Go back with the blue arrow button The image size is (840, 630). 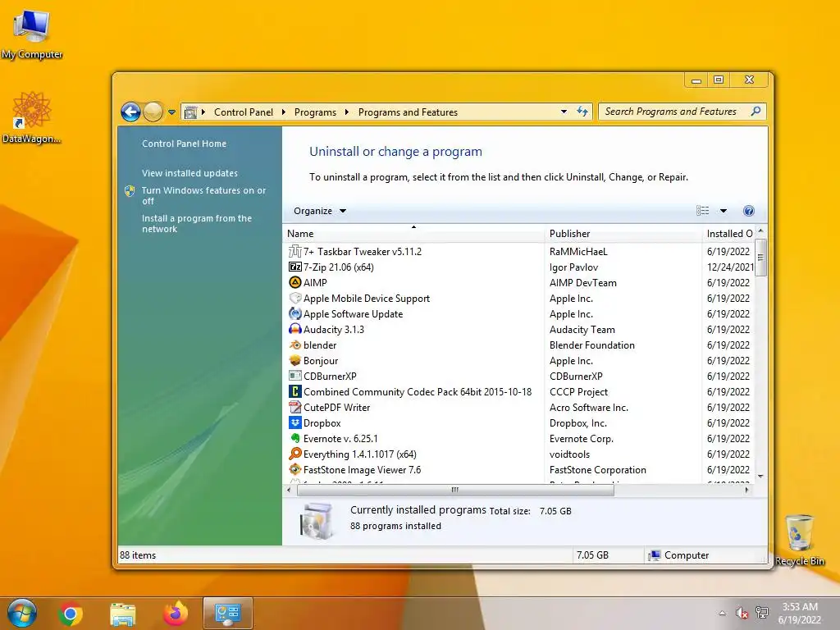tap(130, 112)
